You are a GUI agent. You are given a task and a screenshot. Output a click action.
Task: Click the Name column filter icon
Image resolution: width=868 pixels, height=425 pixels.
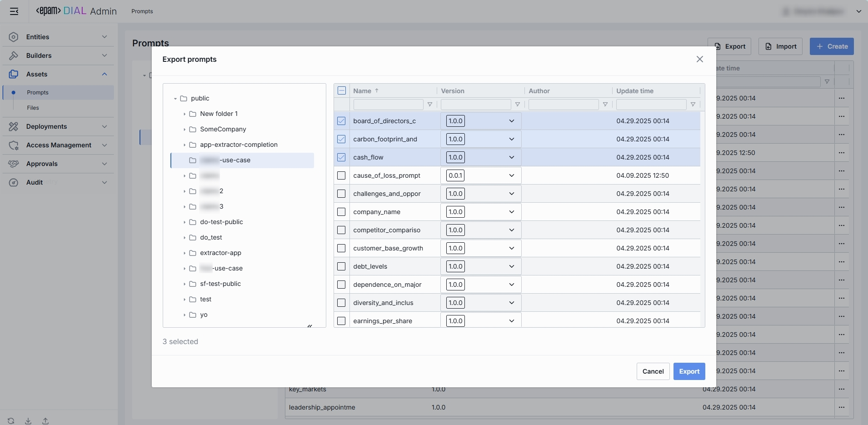coord(429,105)
